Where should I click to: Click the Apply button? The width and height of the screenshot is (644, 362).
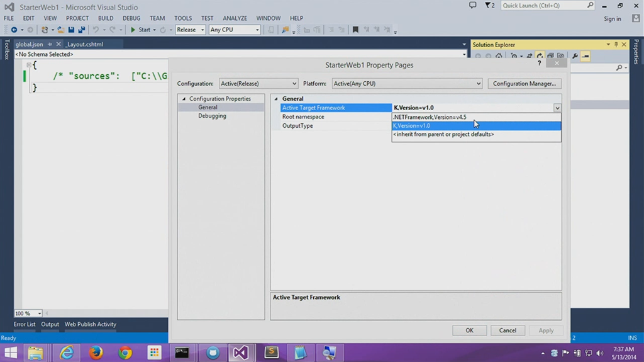click(x=546, y=331)
